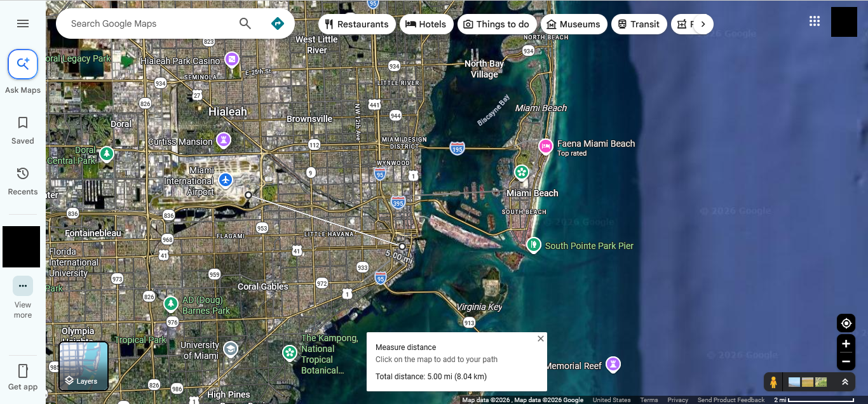
Task: Open the Privacy link
Action: [x=677, y=400]
